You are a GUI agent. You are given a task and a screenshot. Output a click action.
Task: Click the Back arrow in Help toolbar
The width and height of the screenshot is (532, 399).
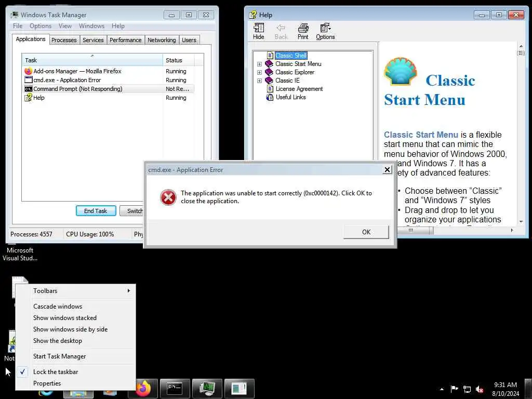[281, 28]
